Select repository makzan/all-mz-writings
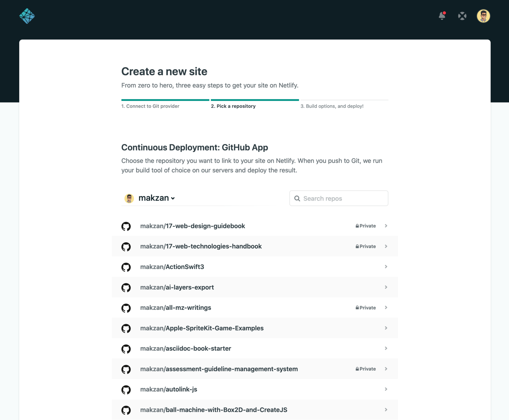This screenshot has height=420, width=509. click(255, 308)
